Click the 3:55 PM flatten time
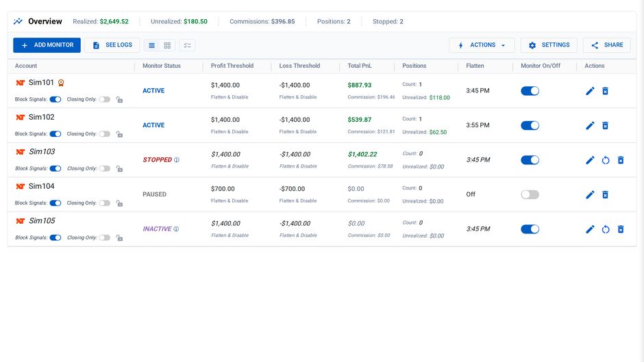Image resolution: width=644 pixels, height=362 pixels. pos(478,125)
